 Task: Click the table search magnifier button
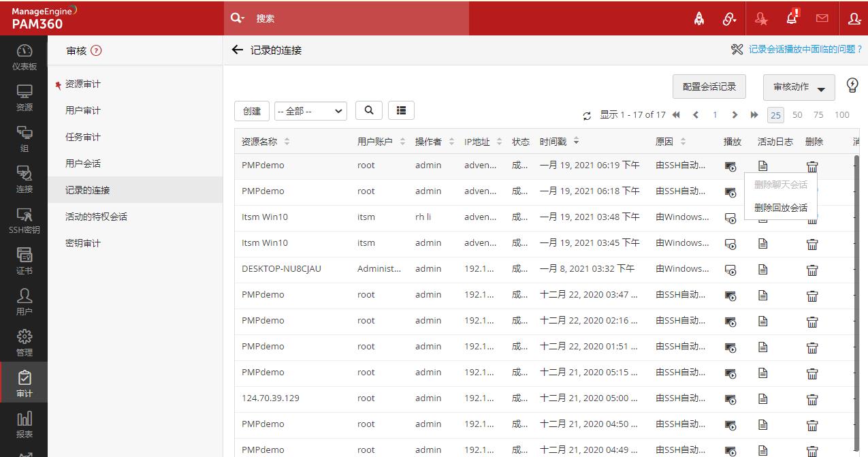[369, 110]
